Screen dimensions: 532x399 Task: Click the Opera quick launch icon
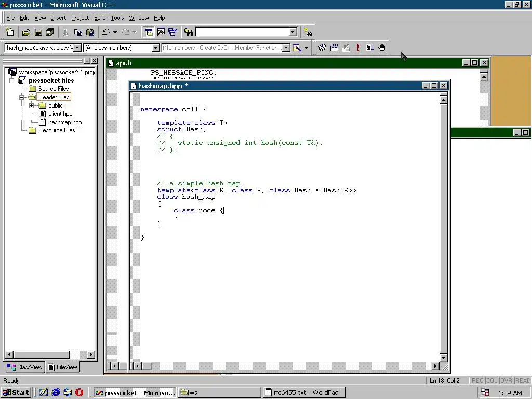pos(79,393)
